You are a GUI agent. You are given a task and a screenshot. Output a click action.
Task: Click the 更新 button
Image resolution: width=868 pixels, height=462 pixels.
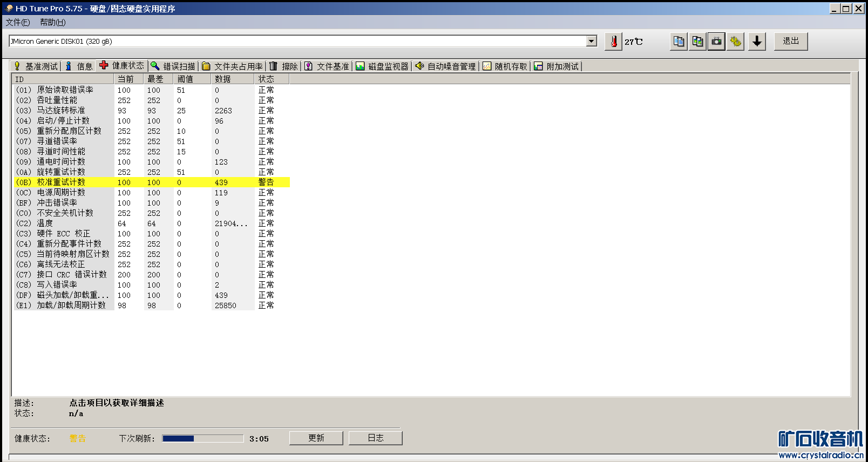pyautogui.click(x=316, y=438)
